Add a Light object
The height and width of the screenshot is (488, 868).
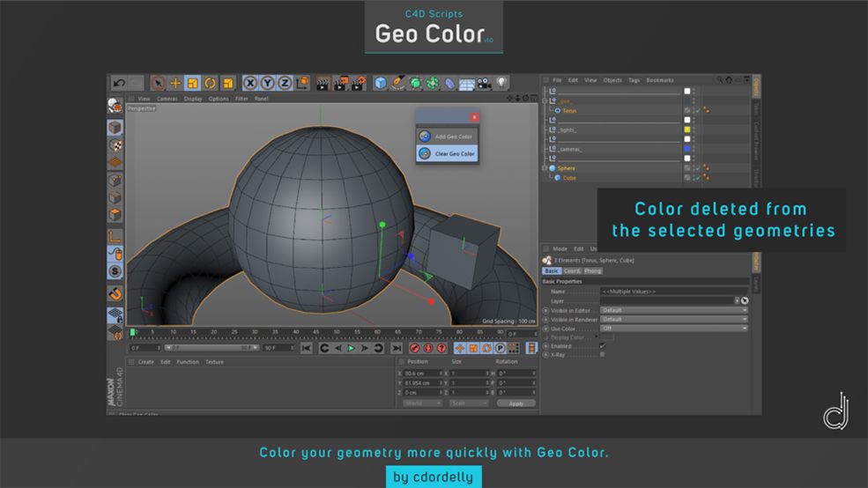[x=501, y=83]
